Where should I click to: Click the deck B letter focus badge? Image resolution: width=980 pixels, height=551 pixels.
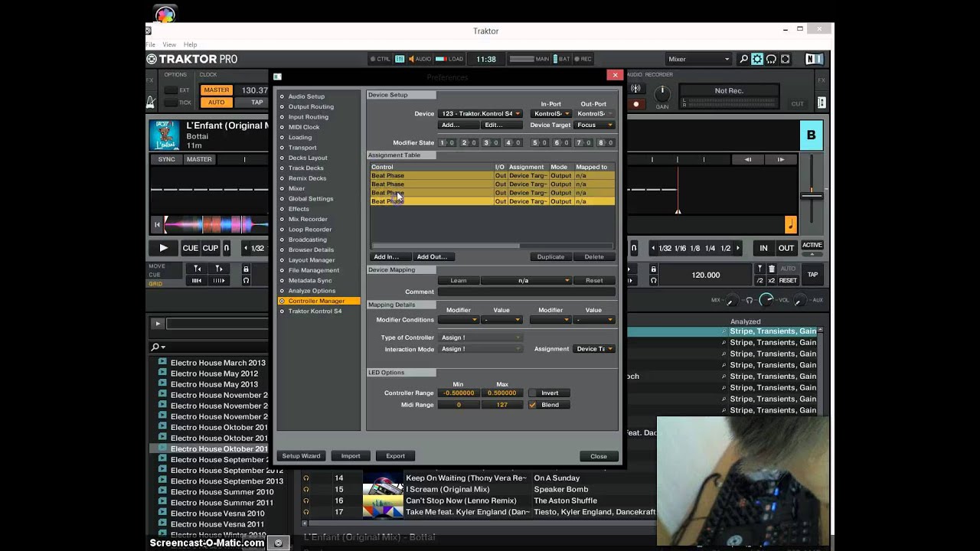pos(811,135)
